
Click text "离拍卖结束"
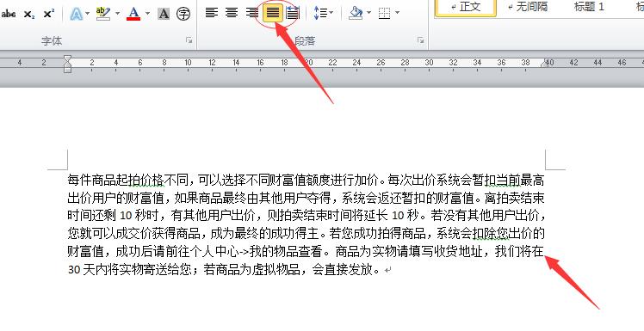point(514,198)
